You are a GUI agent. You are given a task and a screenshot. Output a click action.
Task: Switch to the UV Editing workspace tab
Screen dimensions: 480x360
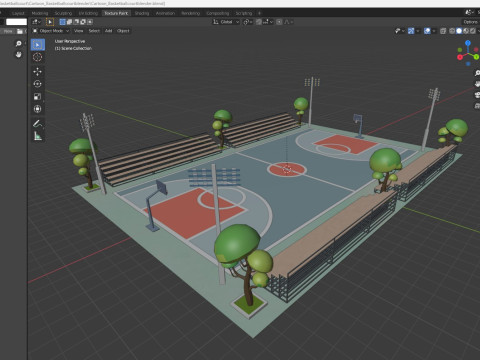click(88, 13)
